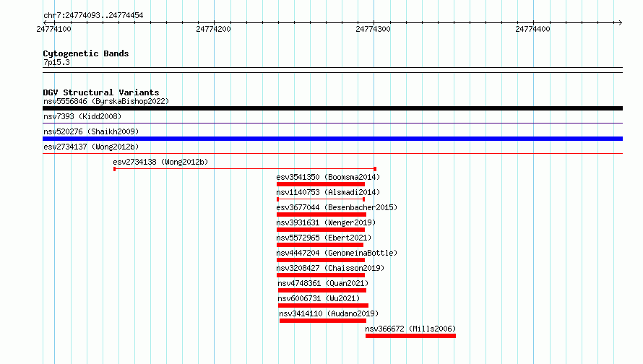643x364 pixels.
Task: Click the 24774300 ruler coordinate
Action: tap(374, 29)
